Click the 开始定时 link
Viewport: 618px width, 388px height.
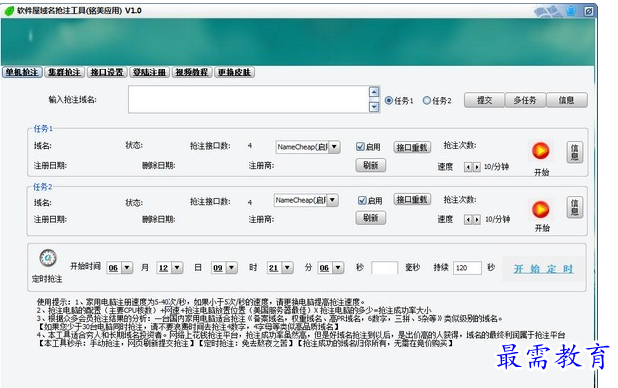[x=543, y=269]
